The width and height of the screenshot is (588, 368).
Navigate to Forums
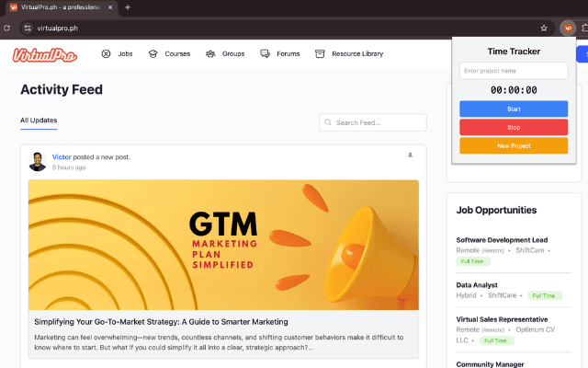pyautogui.click(x=280, y=54)
